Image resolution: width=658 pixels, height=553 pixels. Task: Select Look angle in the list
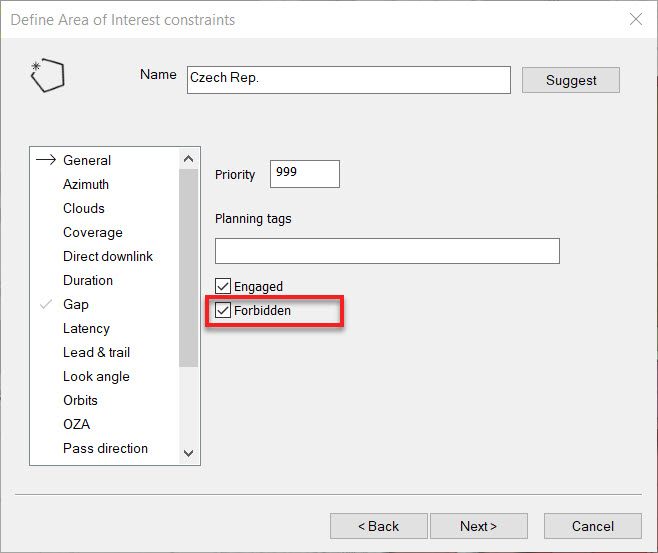[96, 376]
